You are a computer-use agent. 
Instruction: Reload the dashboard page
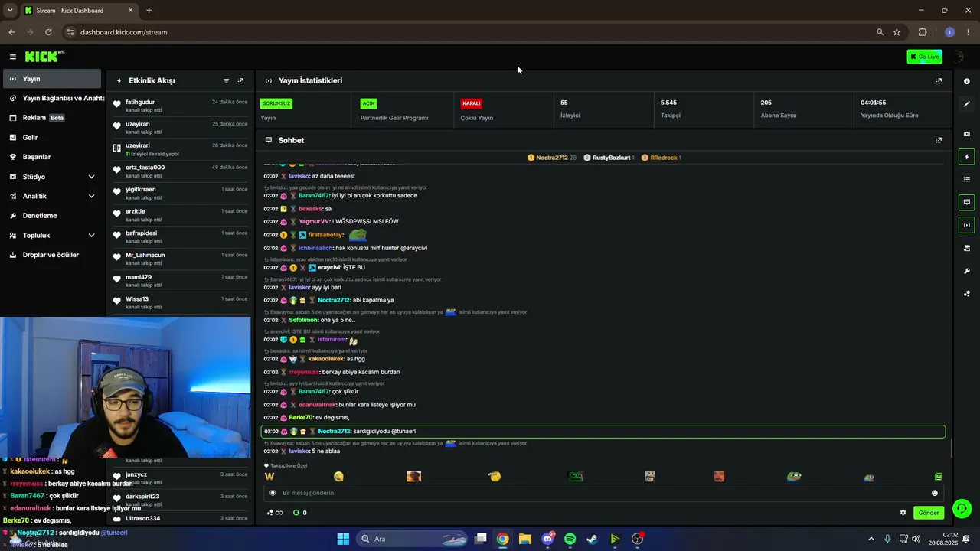(48, 32)
